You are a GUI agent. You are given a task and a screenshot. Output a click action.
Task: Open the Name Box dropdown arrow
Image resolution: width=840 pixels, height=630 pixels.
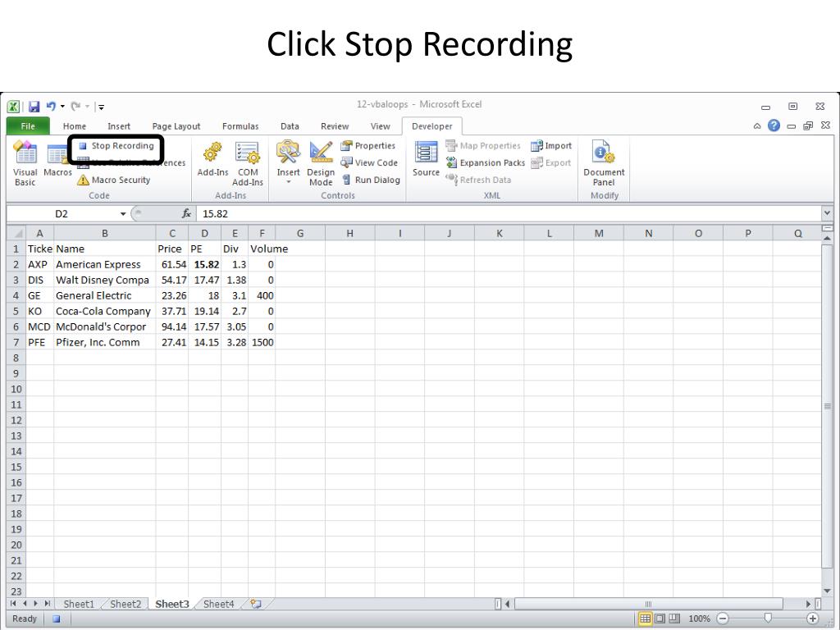pyautogui.click(x=123, y=214)
